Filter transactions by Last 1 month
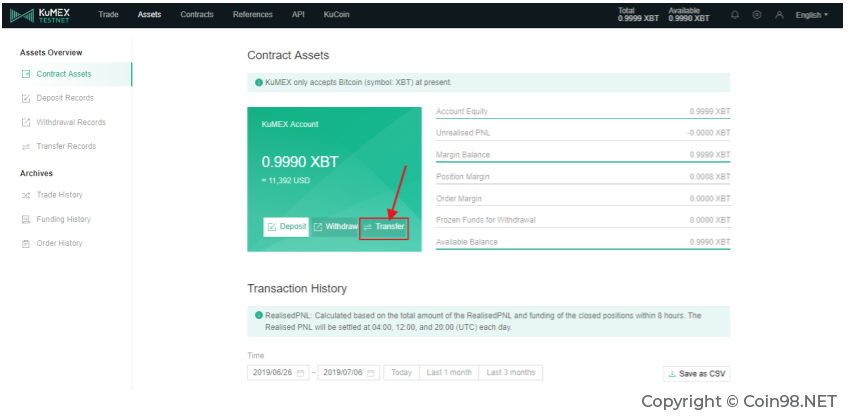853x416 pixels. [449, 372]
